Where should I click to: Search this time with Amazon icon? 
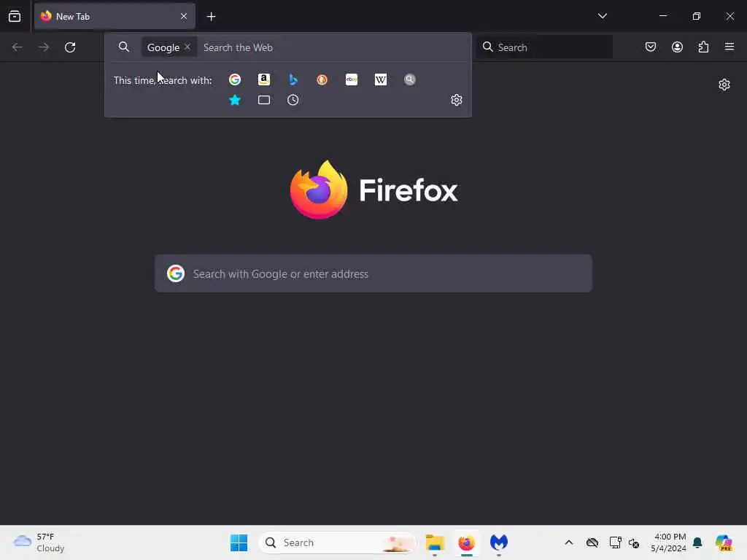[264, 79]
